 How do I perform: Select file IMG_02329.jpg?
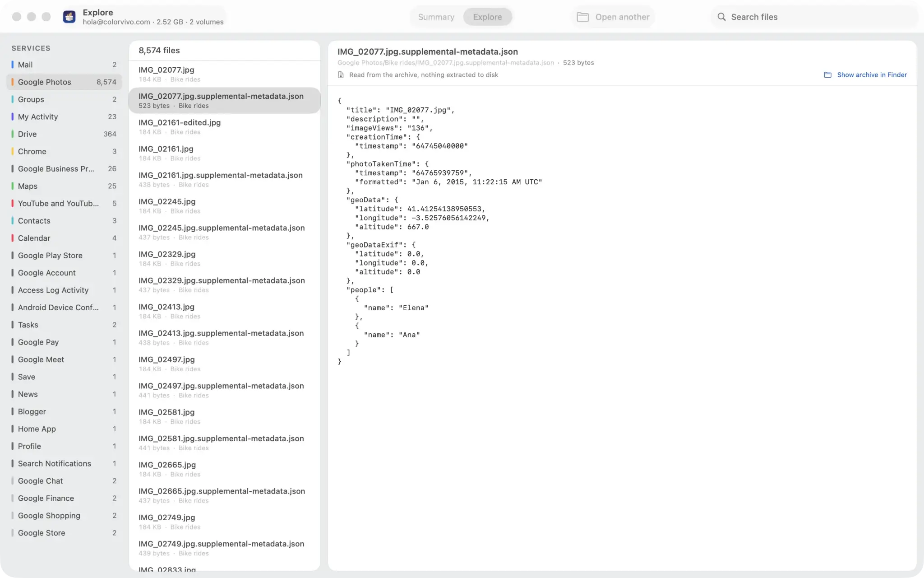click(x=224, y=258)
